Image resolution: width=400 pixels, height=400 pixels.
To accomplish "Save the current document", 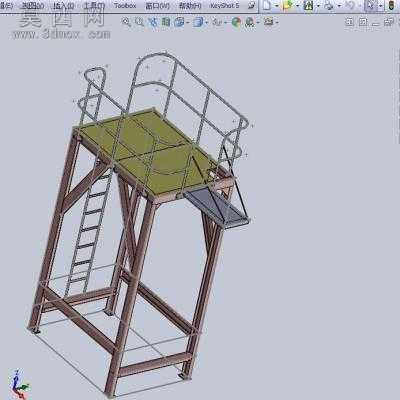I will pos(308,5).
